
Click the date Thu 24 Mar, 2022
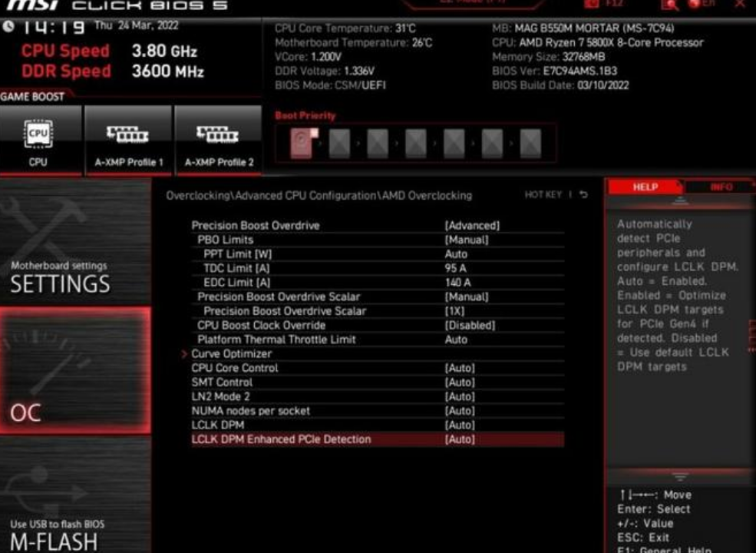pos(137,25)
